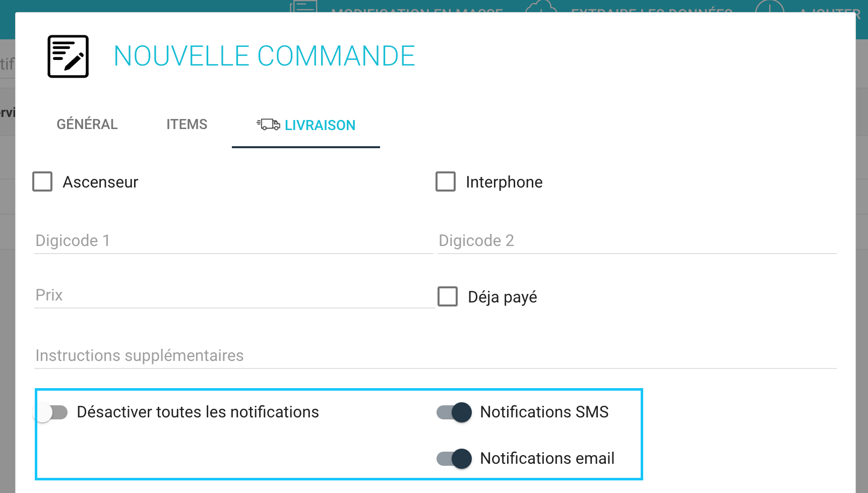Click the mass modification list icon
This screenshot has width=868, height=493.
point(303,7)
